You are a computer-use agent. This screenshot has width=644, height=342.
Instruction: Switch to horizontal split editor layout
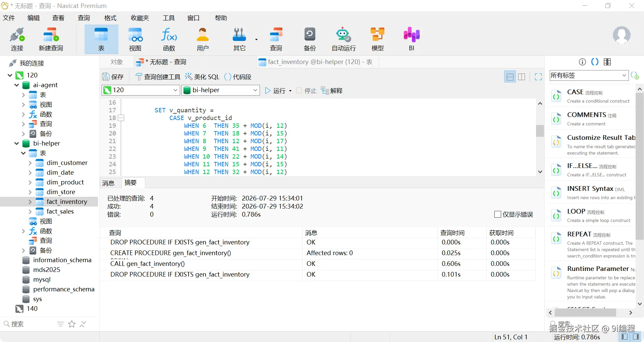click(x=510, y=77)
